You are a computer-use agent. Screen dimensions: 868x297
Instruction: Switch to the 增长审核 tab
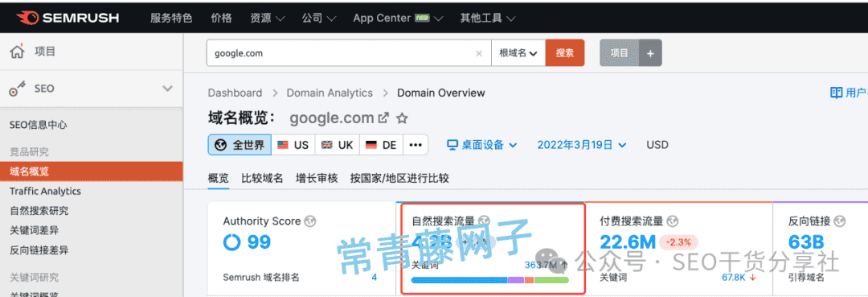click(x=317, y=179)
